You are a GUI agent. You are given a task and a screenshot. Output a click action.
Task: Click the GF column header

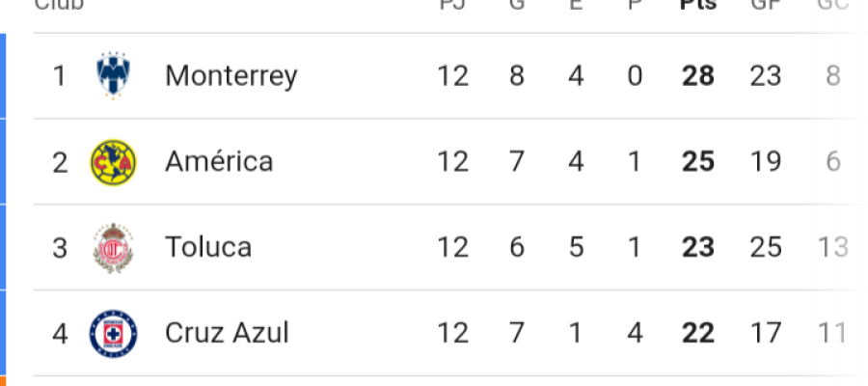point(765,5)
